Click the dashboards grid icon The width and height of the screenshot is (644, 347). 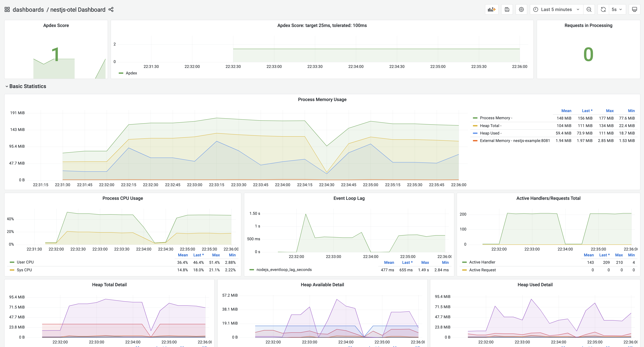pos(7,9)
